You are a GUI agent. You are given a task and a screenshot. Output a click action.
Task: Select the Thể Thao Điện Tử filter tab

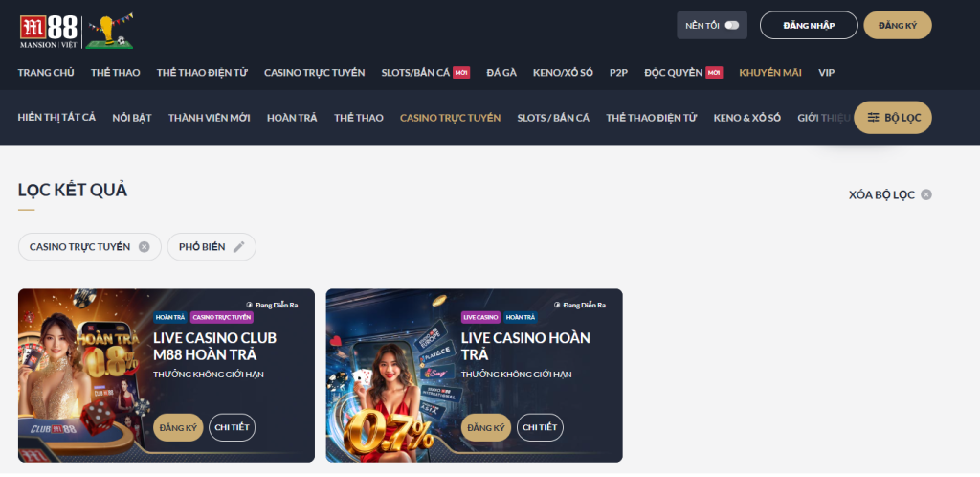(651, 118)
